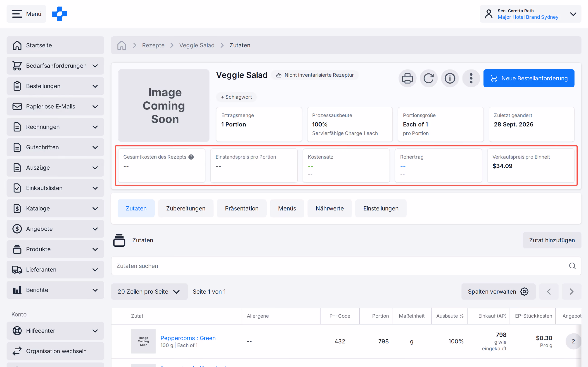Click the refresh recipe icon
This screenshot has height=367, width=588.
tap(429, 78)
